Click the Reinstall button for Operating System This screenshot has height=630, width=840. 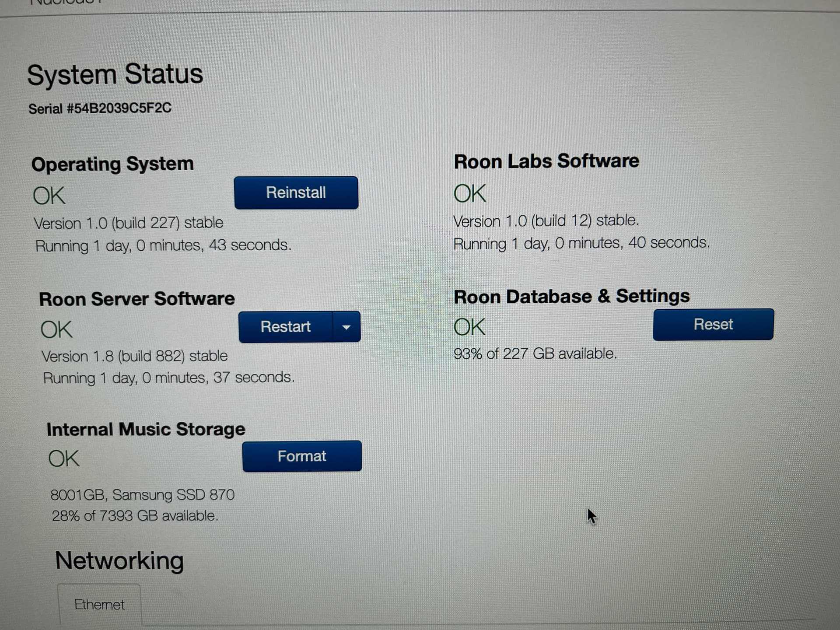[296, 192]
